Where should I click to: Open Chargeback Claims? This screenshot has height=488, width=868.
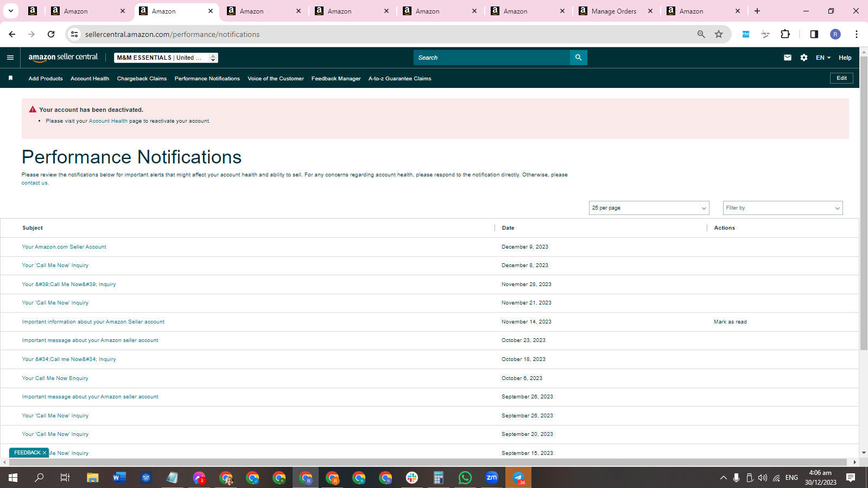click(142, 79)
